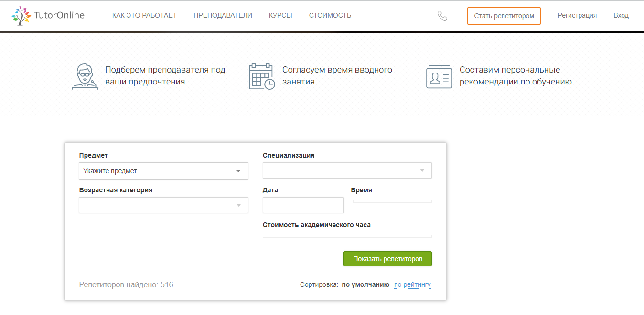This screenshot has width=644, height=315.
Task: Open the Предмет subject dropdown
Action: (163, 171)
